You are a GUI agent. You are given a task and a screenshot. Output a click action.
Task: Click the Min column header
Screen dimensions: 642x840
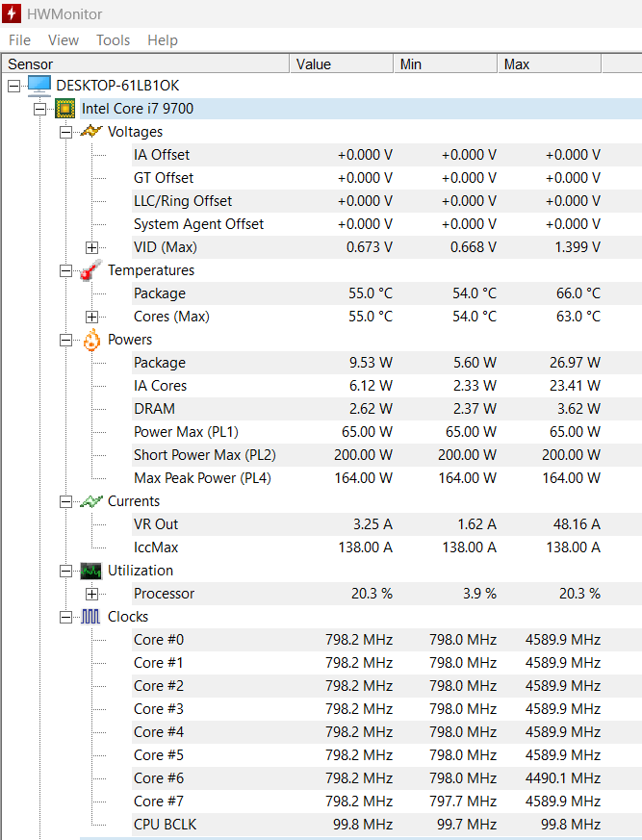446,64
